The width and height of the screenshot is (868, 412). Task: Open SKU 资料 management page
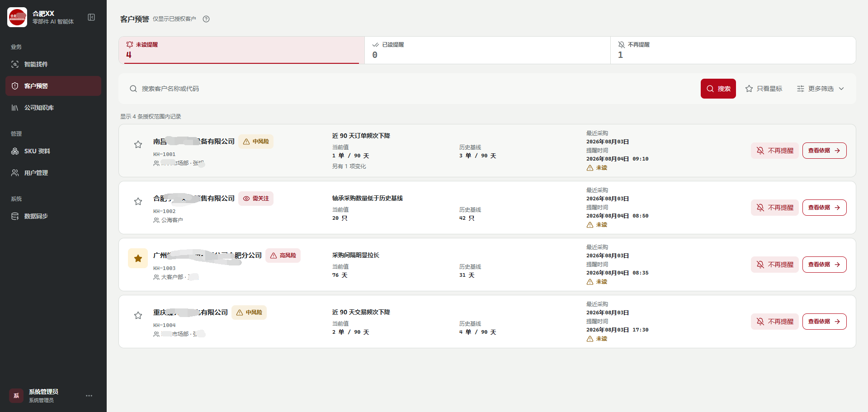point(53,151)
